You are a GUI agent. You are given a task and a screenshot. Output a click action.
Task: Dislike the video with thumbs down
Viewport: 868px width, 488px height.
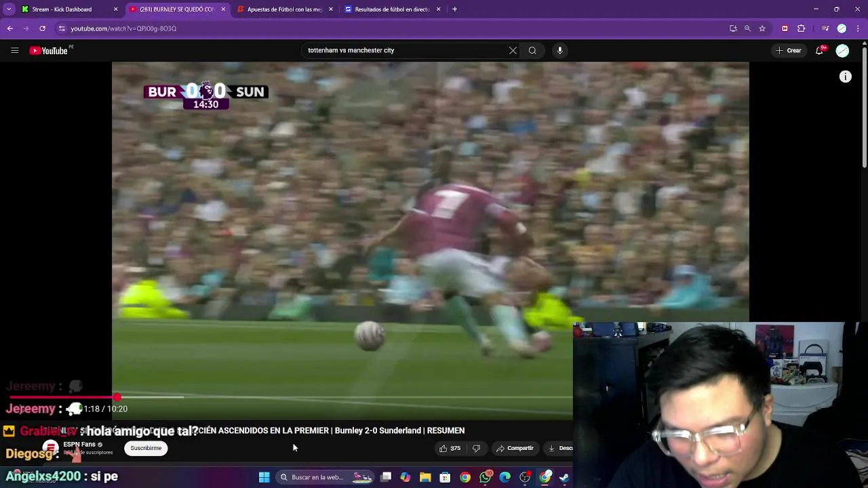476,448
